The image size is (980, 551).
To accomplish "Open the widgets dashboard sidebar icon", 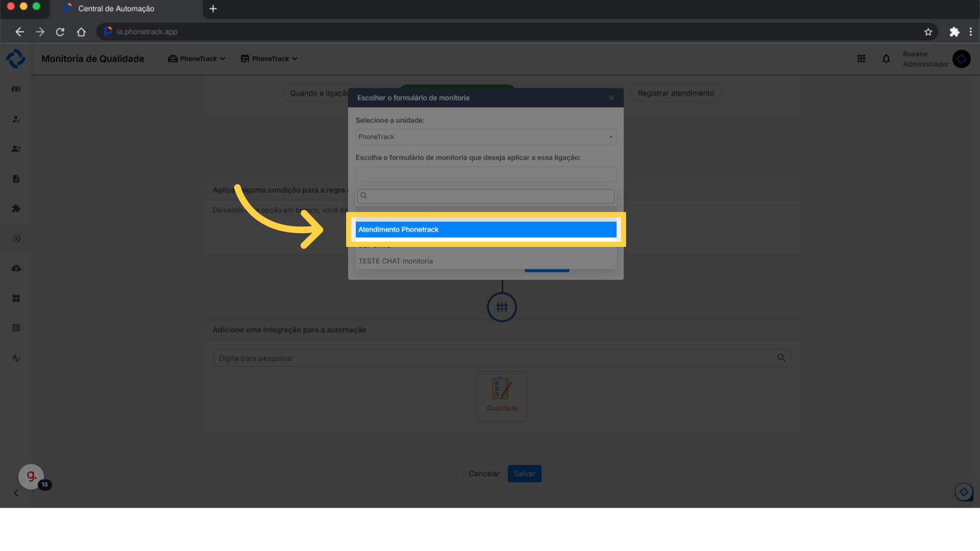I will point(16,298).
